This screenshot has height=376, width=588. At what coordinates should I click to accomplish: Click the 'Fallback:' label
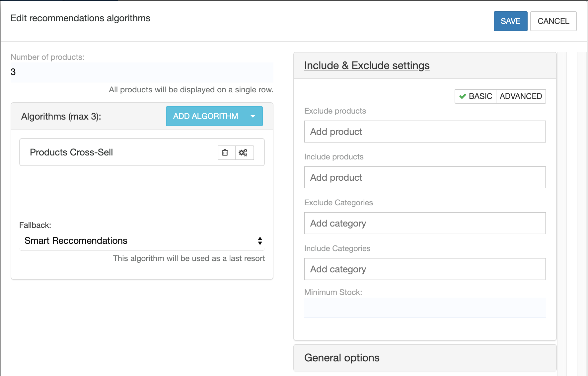35,225
